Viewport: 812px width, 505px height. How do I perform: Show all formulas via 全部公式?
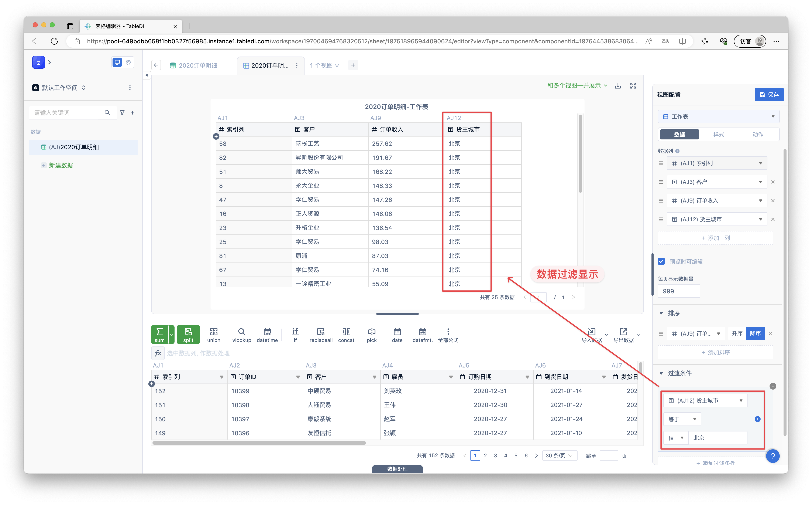[x=448, y=335]
